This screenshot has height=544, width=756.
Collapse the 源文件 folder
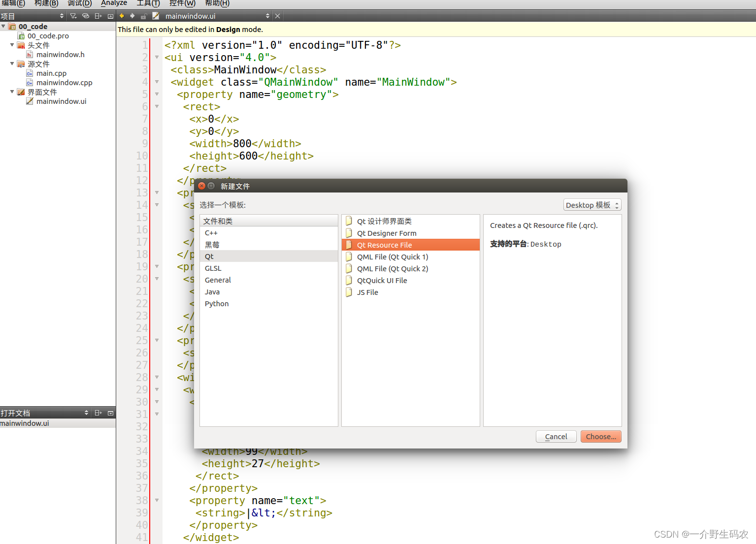tap(12, 64)
